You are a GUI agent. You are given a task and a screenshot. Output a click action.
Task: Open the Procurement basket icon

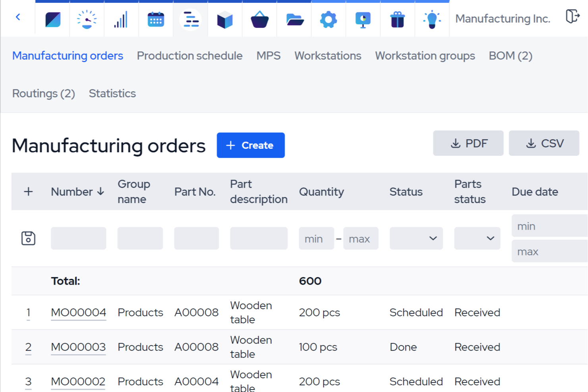259,19
